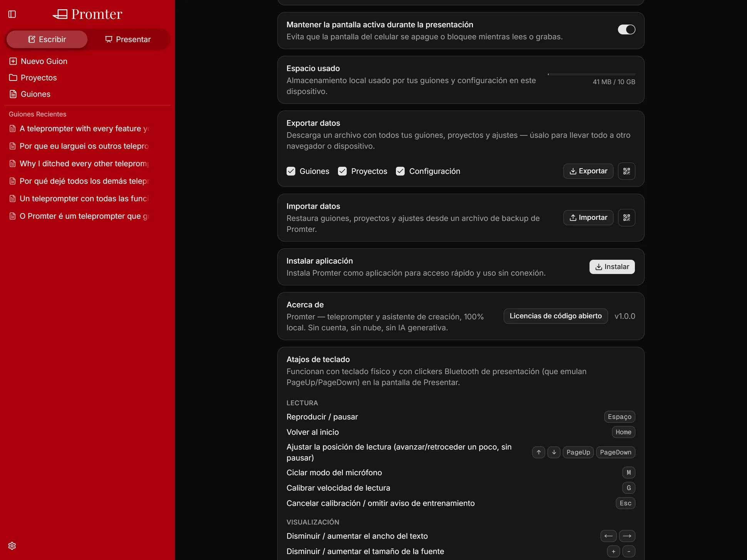Uncheck Configuración export checkbox

(x=400, y=171)
